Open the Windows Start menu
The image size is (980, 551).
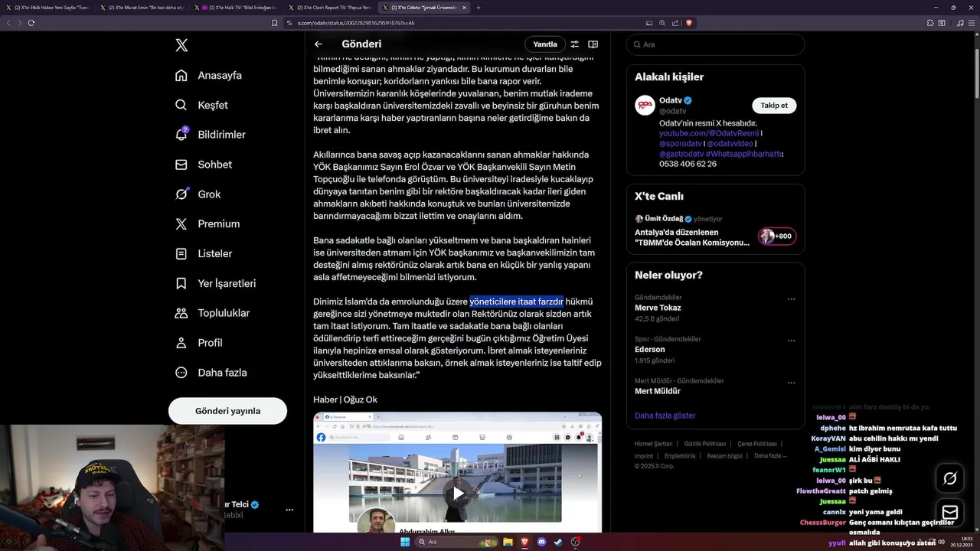point(405,542)
